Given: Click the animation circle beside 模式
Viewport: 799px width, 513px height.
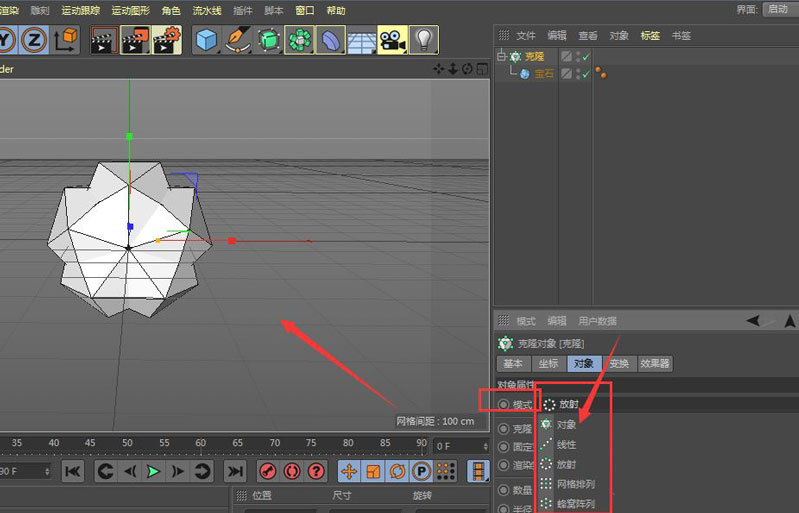Looking at the screenshot, I should click(504, 404).
